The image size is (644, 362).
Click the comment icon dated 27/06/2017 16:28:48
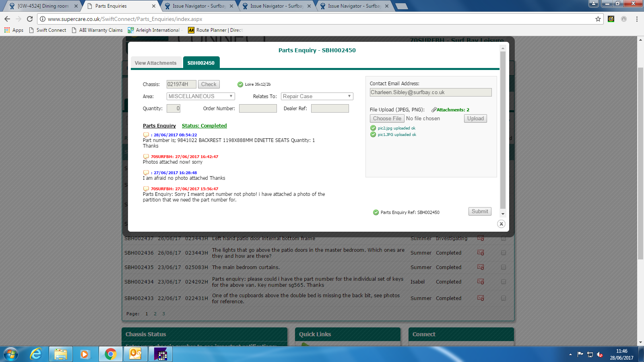coord(146,173)
